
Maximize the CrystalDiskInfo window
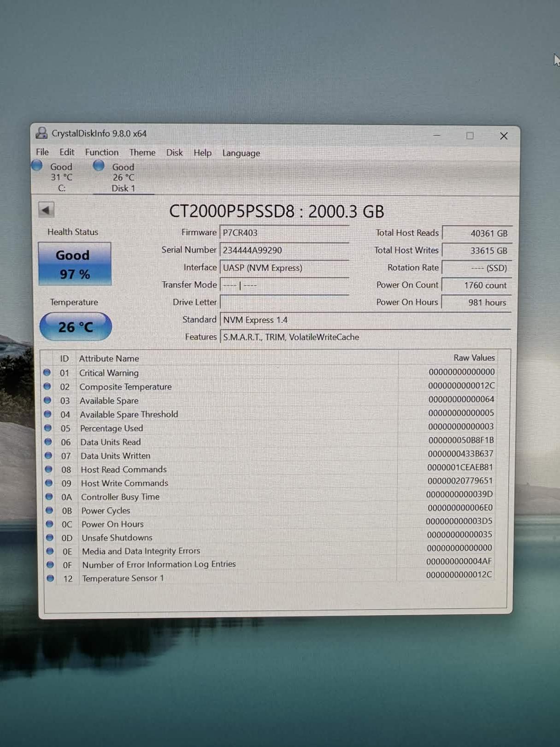point(470,136)
